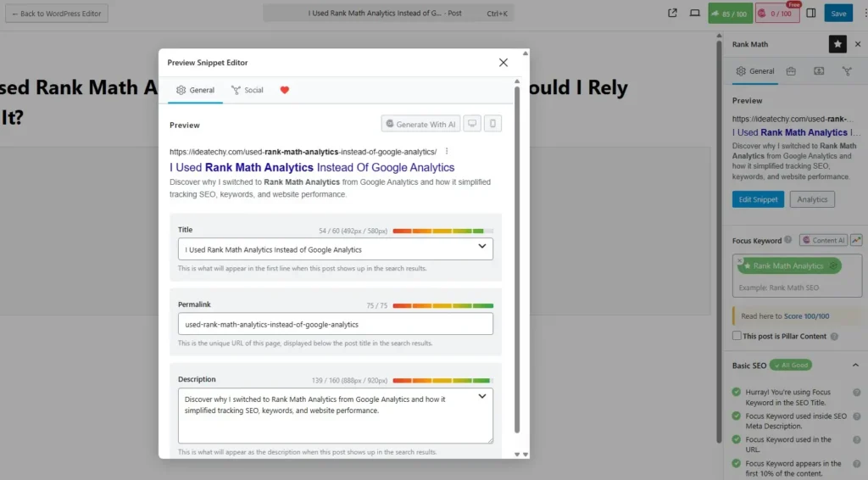
Task: Click the Description length progress bar
Action: 442,380
